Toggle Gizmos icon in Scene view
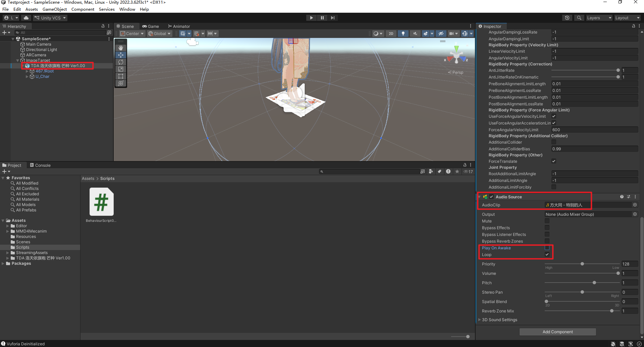The width and height of the screenshot is (644, 347). (465, 34)
